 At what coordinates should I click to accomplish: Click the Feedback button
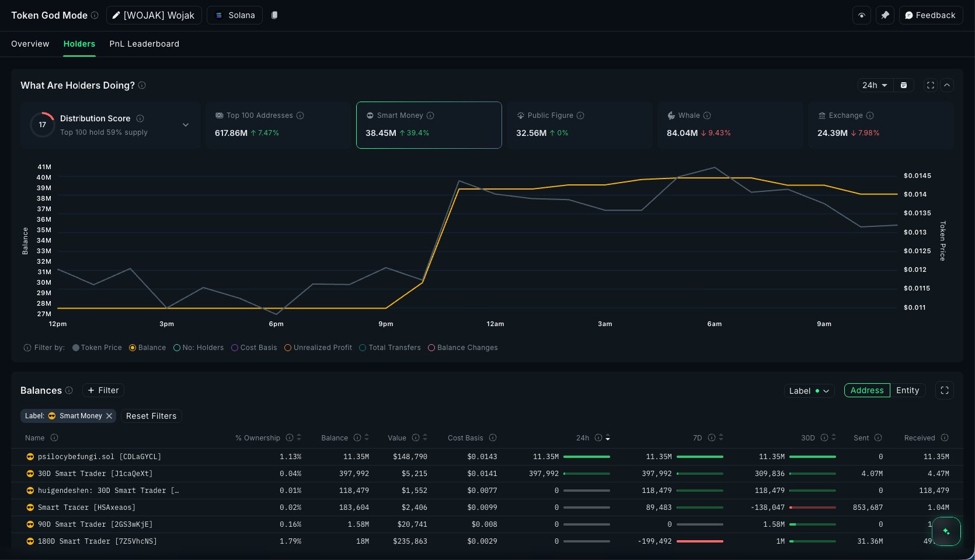point(930,15)
